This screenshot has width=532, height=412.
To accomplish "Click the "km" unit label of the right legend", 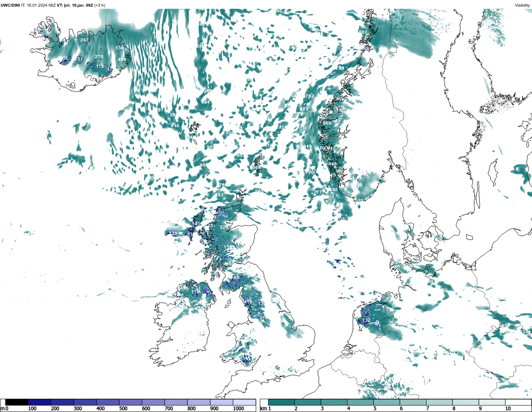I will pos(263,409).
